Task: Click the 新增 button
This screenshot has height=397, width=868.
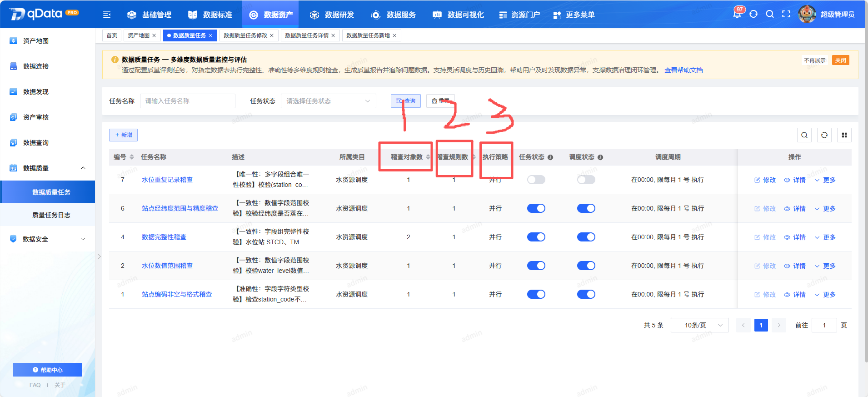Action: coord(123,135)
